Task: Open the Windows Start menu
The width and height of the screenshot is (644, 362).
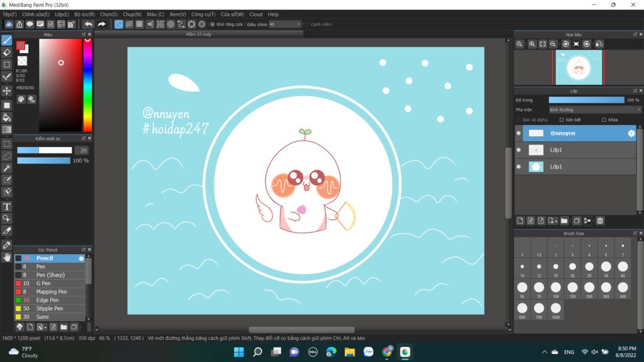Action: point(238,352)
